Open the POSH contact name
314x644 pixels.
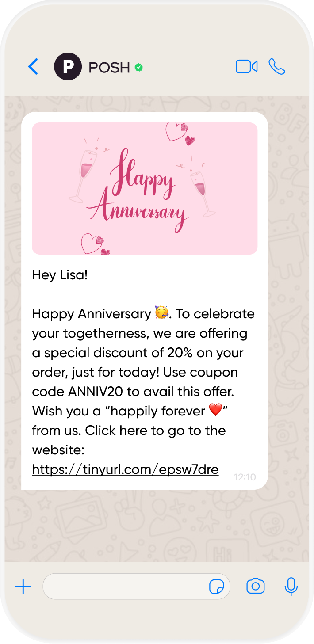[x=109, y=68]
